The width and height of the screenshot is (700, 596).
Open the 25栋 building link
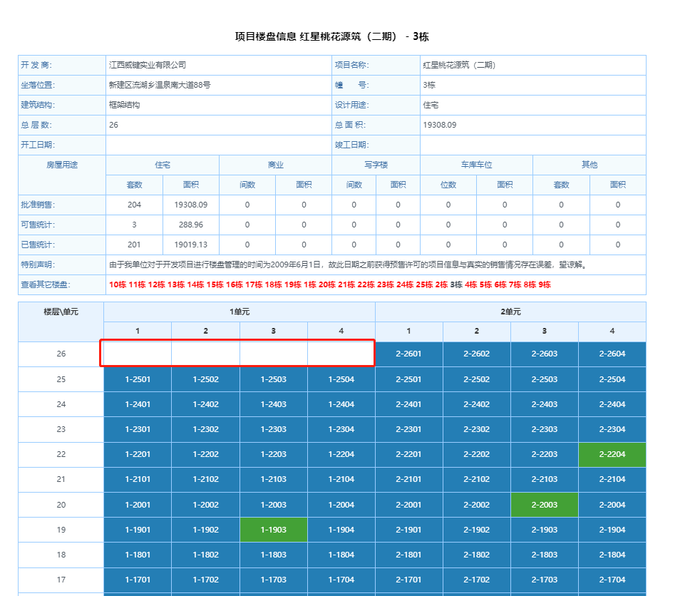tap(425, 284)
